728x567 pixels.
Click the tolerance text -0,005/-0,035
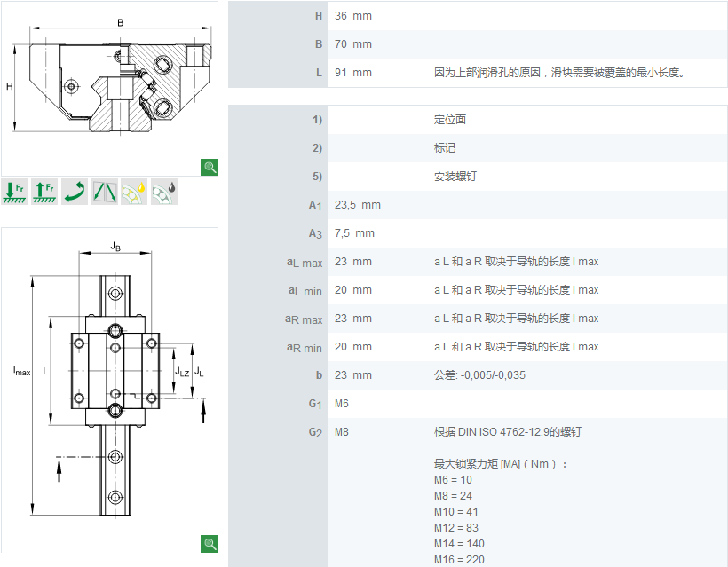click(493, 375)
